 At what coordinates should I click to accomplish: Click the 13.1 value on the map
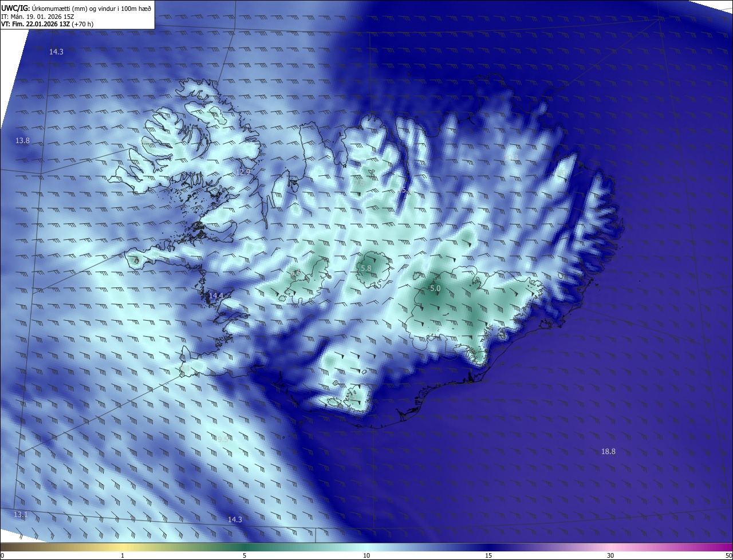21,515
